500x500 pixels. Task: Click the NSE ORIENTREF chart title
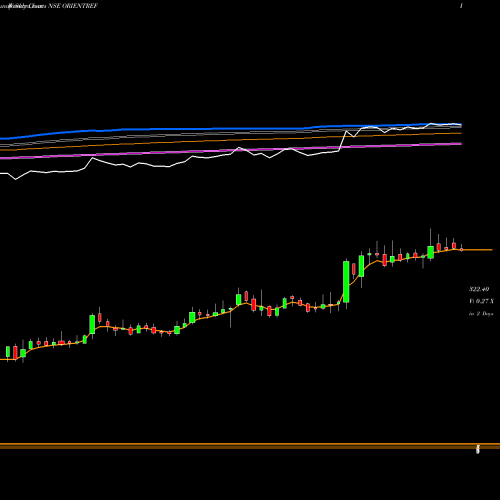[x=73, y=6]
